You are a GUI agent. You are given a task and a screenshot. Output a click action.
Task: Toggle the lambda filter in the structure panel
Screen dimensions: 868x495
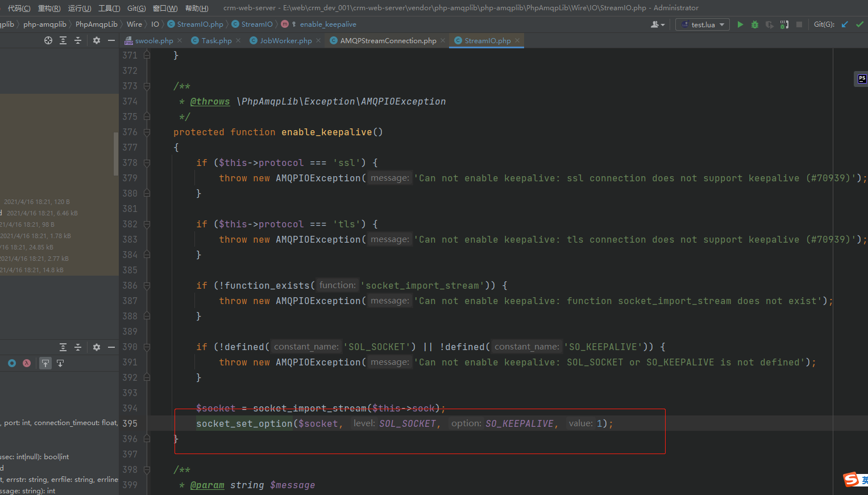(x=27, y=363)
